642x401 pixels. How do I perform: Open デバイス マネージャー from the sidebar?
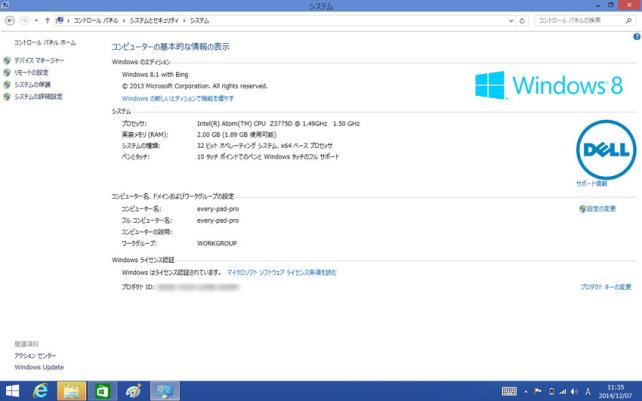tap(39, 60)
